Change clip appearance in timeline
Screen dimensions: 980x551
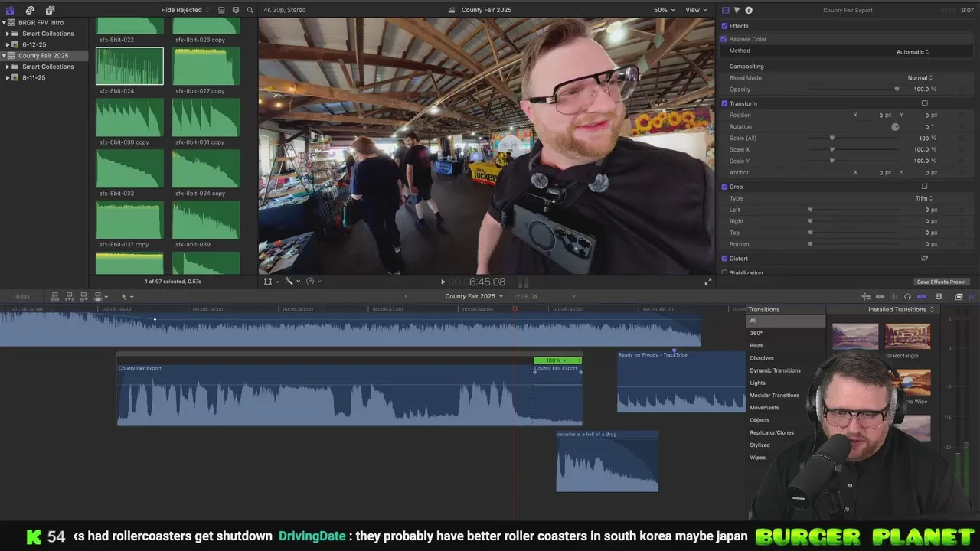939,296
